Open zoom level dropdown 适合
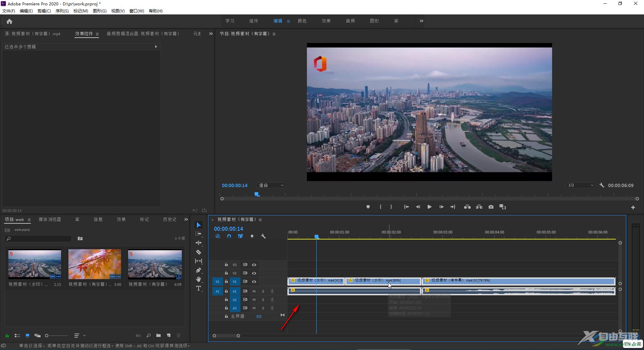644x350 pixels. tap(271, 185)
